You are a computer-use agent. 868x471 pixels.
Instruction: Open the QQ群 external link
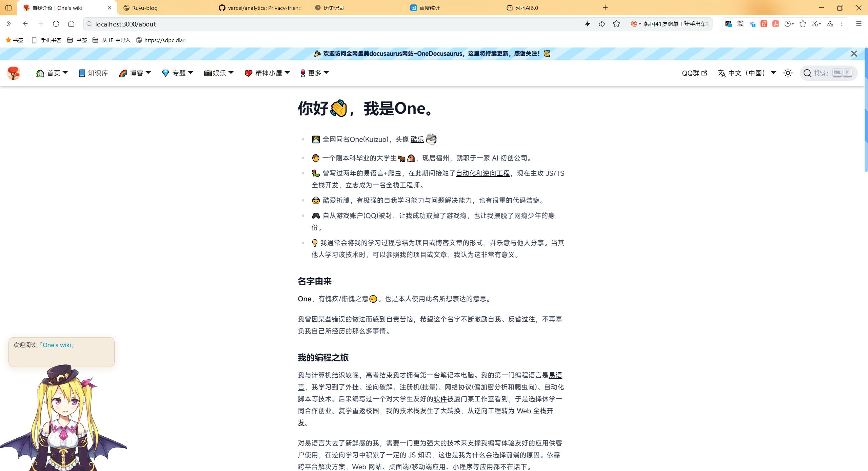tap(694, 73)
